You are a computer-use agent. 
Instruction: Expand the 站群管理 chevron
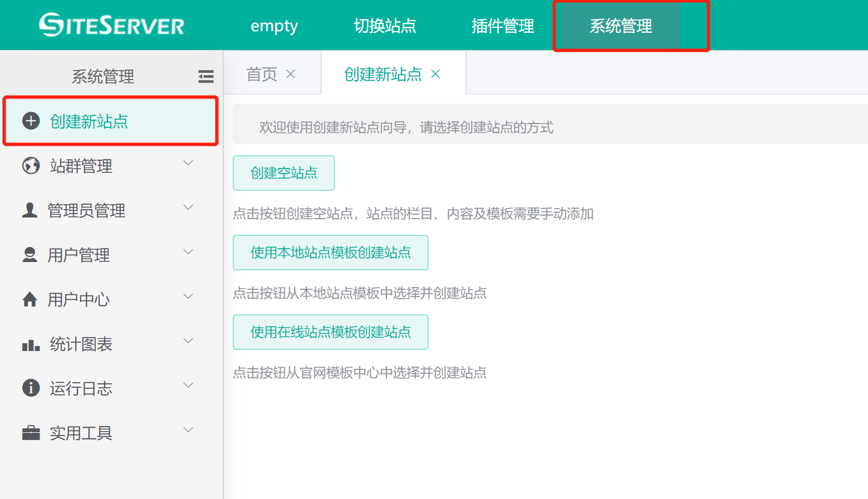point(188,163)
